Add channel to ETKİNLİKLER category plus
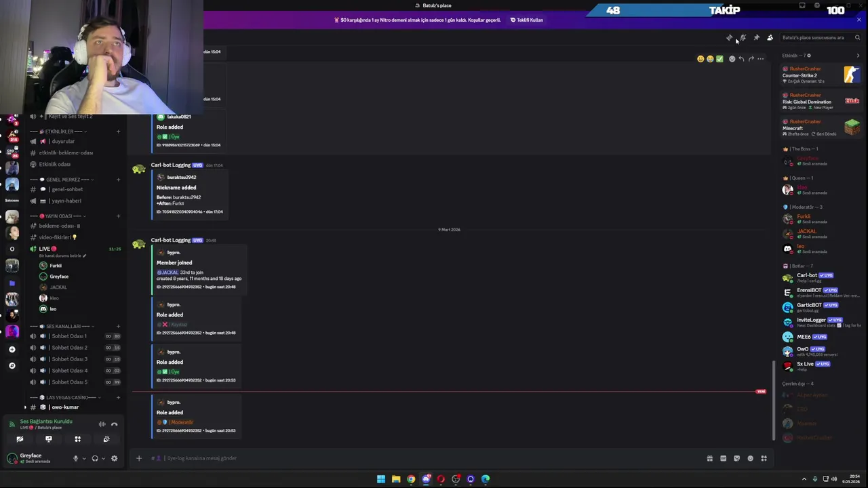 tap(118, 131)
